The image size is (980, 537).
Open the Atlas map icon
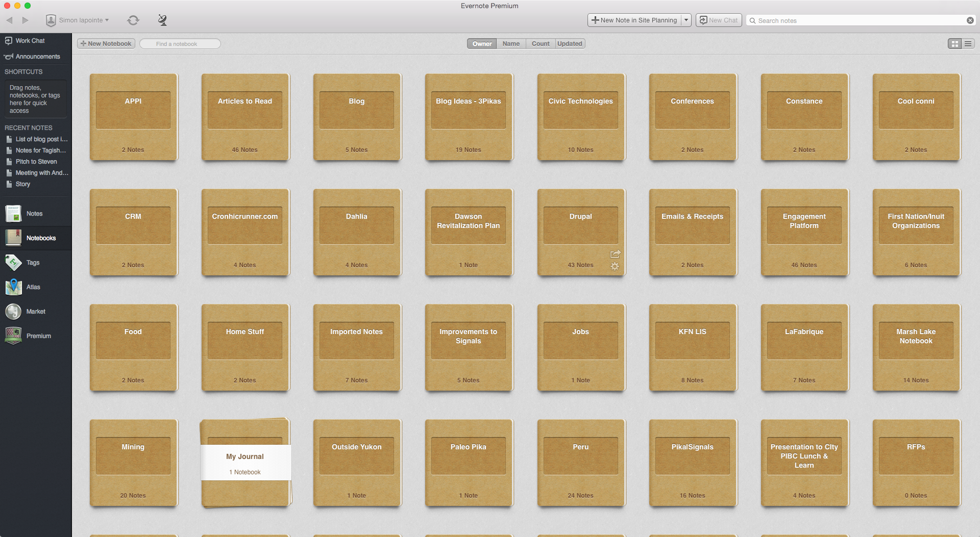13,287
